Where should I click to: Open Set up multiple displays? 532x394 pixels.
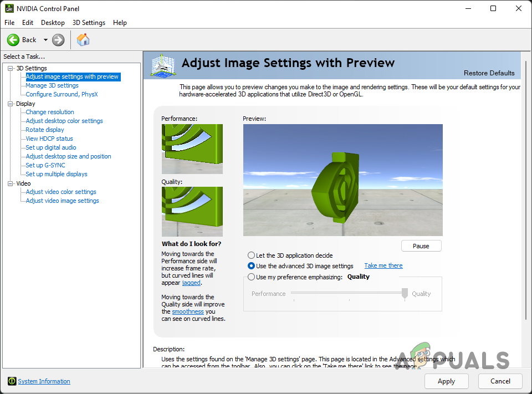[x=57, y=174]
